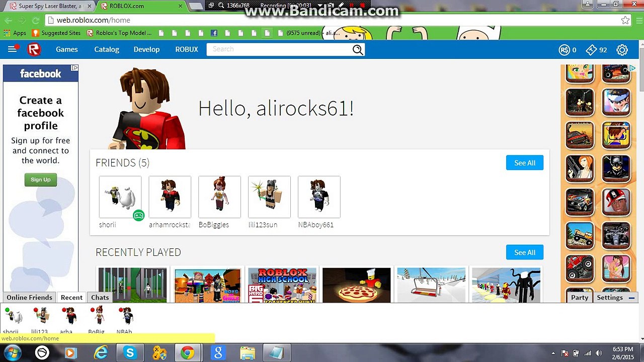Open the Games menu item
The image size is (644, 362).
(x=67, y=49)
